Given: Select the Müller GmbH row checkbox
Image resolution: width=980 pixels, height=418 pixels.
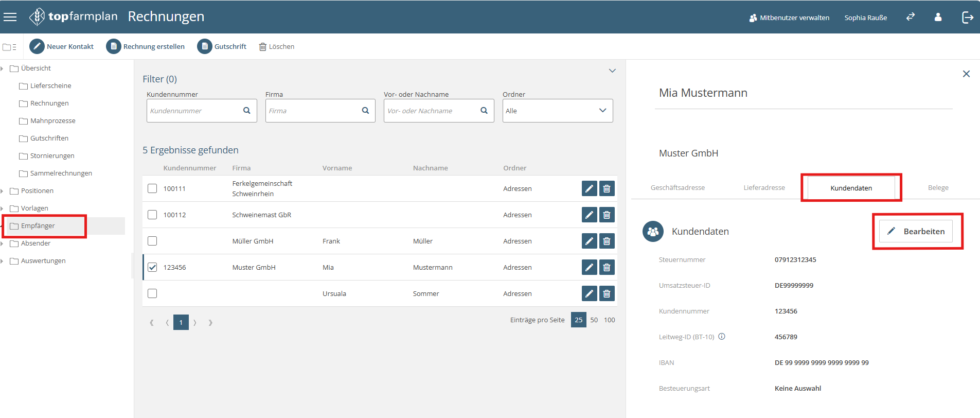Looking at the screenshot, I should [x=152, y=241].
